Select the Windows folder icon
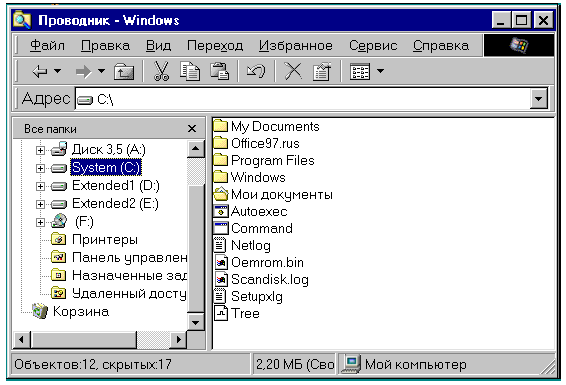Image resolution: width=566 pixels, height=385 pixels. click(221, 177)
